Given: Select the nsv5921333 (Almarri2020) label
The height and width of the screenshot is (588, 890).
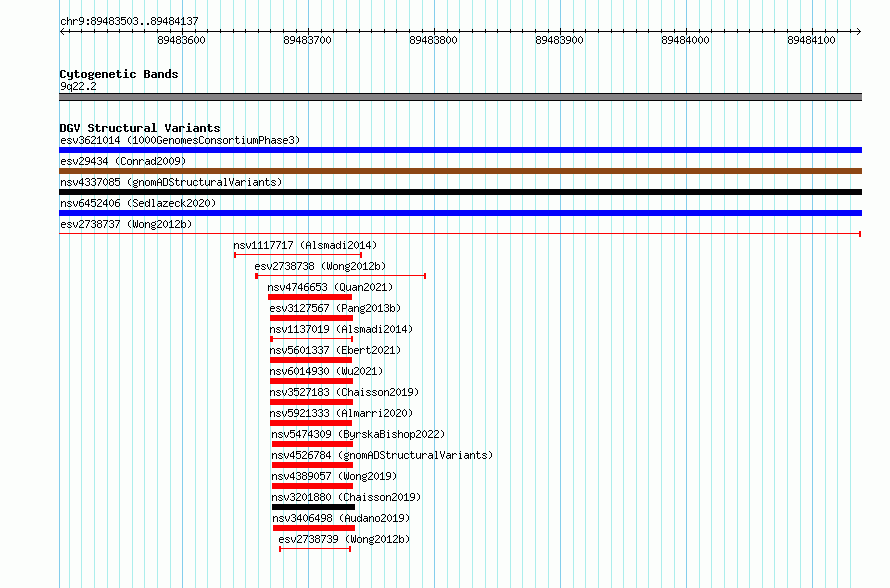Looking at the screenshot, I should point(341,413).
